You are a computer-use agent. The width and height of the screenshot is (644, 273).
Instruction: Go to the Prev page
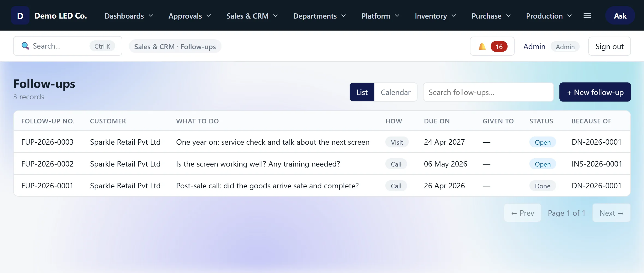(523, 213)
